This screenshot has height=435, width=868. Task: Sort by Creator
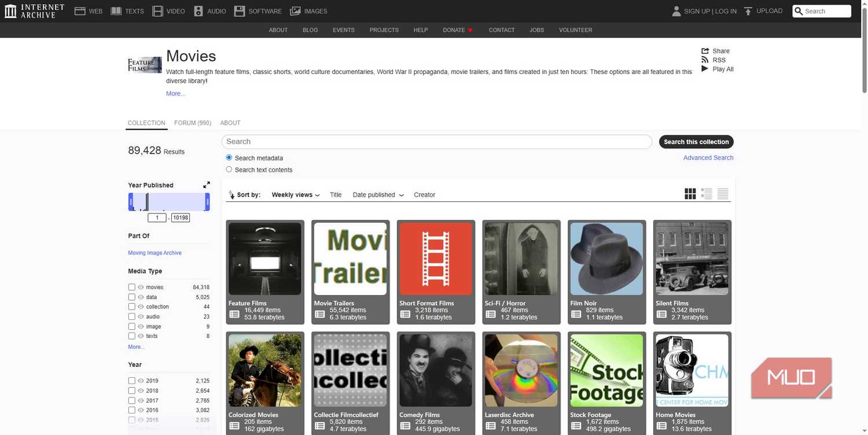coord(424,195)
